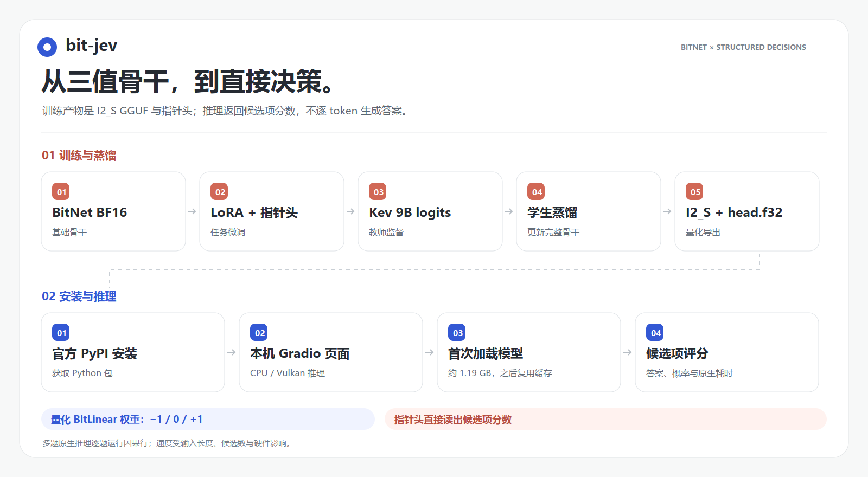Viewport: 868px width, 477px height.
Task: Click the 教师监督 subtitle
Action: pyautogui.click(x=386, y=232)
